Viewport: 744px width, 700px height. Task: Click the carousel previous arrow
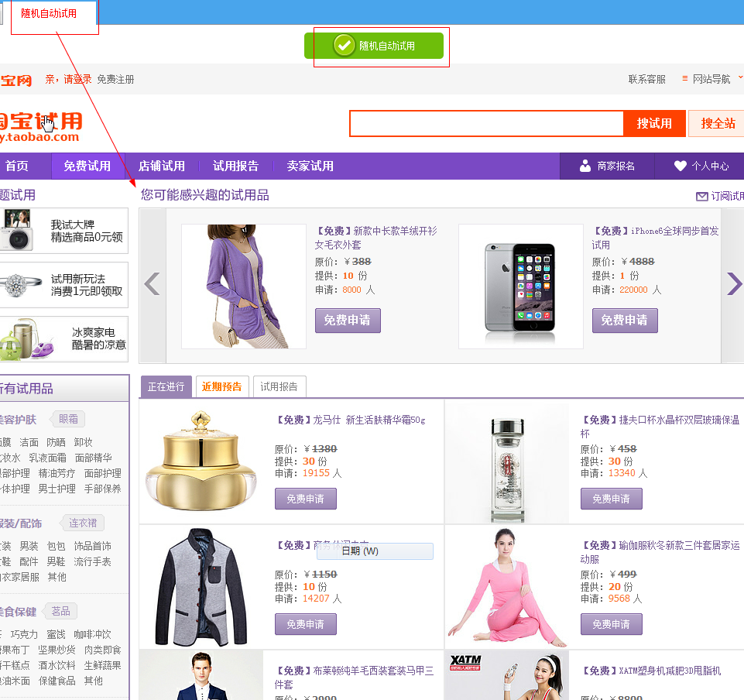[x=153, y=284]
